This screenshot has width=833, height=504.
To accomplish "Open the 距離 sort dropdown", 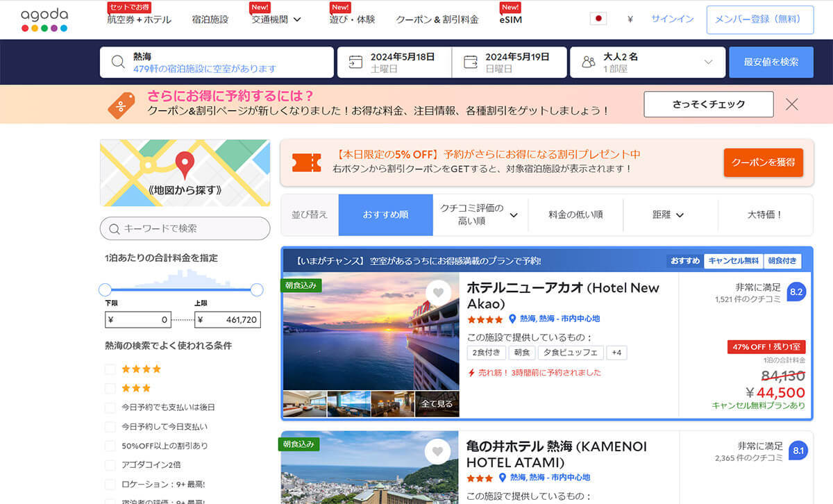I will point(670,215).
